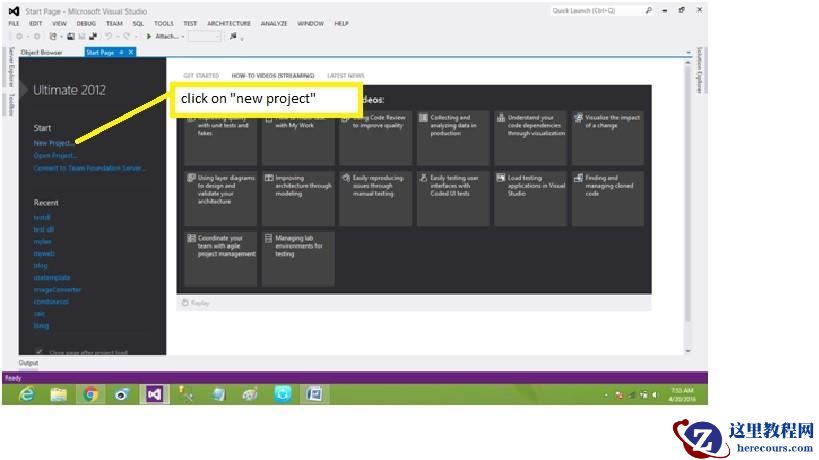
Task: Open the recent project imageConverter
Action: pyautogui.click(x=57, y=290)
